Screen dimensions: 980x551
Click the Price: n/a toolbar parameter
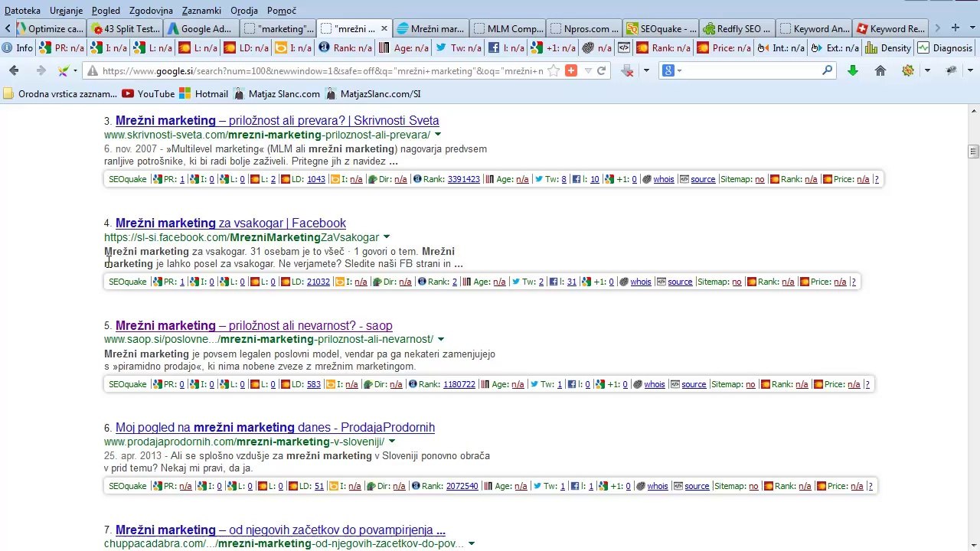pyautogui.click(x=724, y=47)
